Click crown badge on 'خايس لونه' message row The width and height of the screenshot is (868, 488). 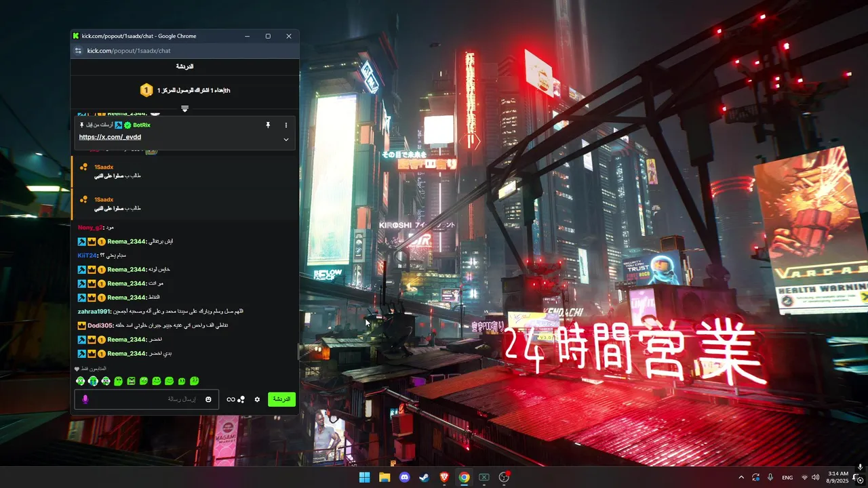[92, 270]
